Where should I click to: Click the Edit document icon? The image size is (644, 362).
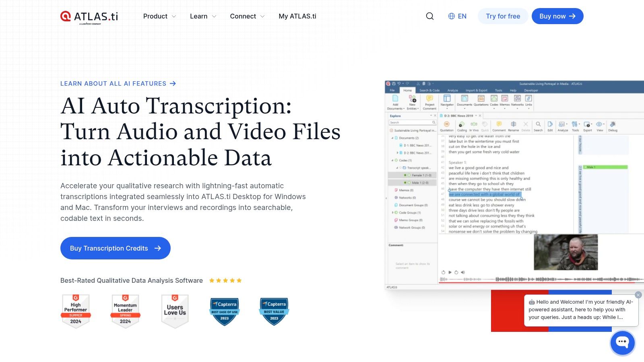pyautogui.click(x=550, y=126)
